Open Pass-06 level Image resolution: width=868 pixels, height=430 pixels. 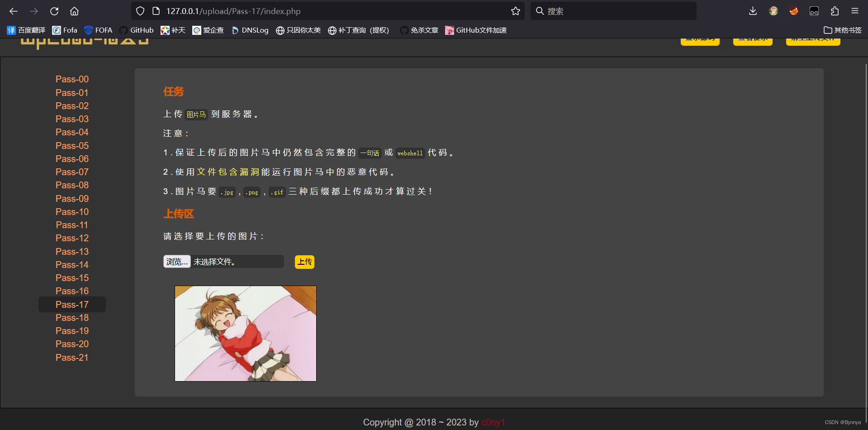click(x=72, y=159)
